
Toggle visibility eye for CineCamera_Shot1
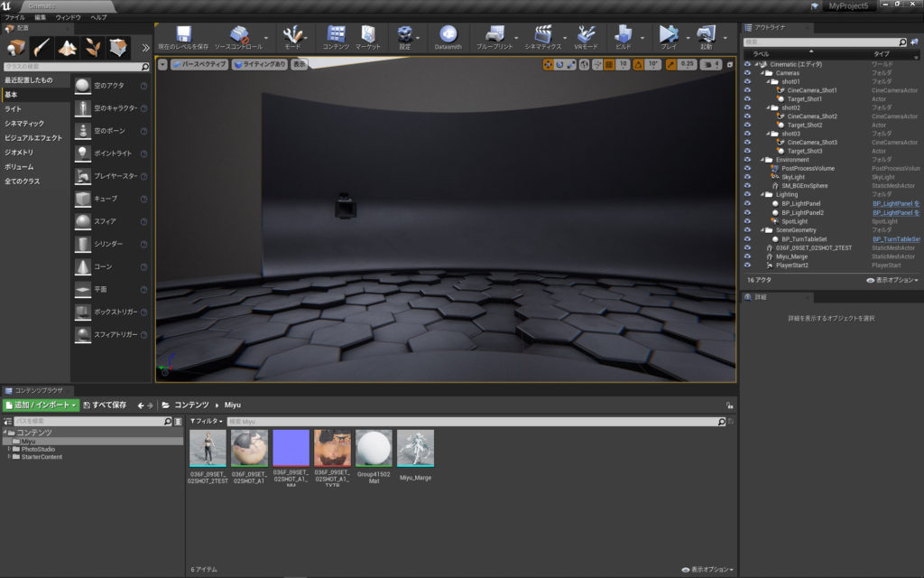(x=747, y=90)
